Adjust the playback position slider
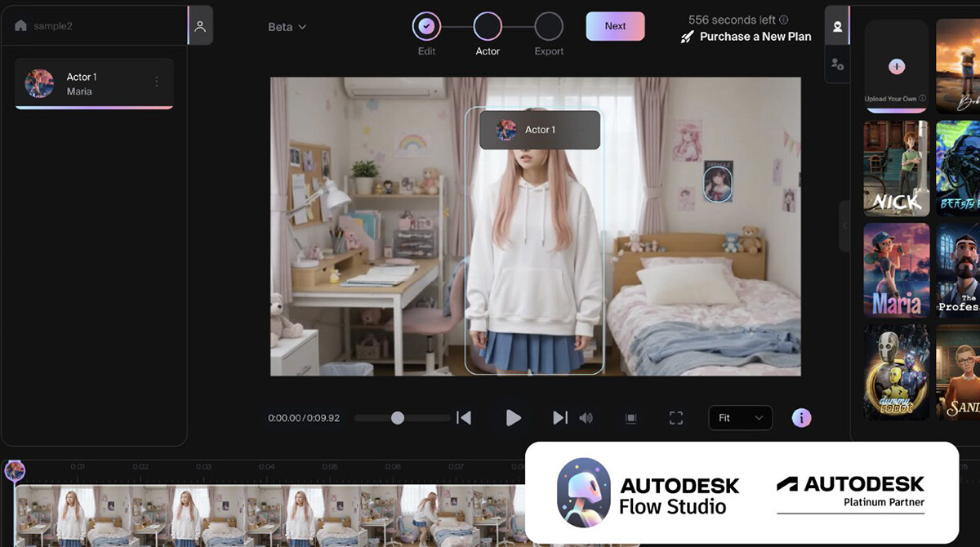 398,418
